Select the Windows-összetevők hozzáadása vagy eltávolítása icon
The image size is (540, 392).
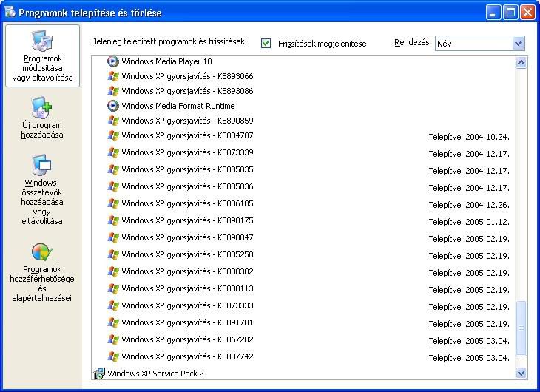42,166
